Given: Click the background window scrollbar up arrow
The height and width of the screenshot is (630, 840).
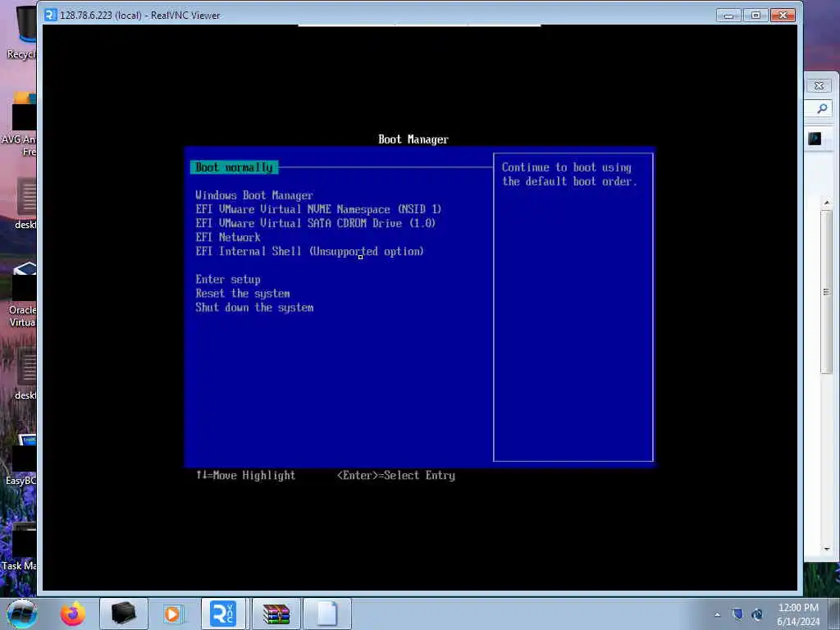Looking at the screenshot, I should [x=827, y=202].
